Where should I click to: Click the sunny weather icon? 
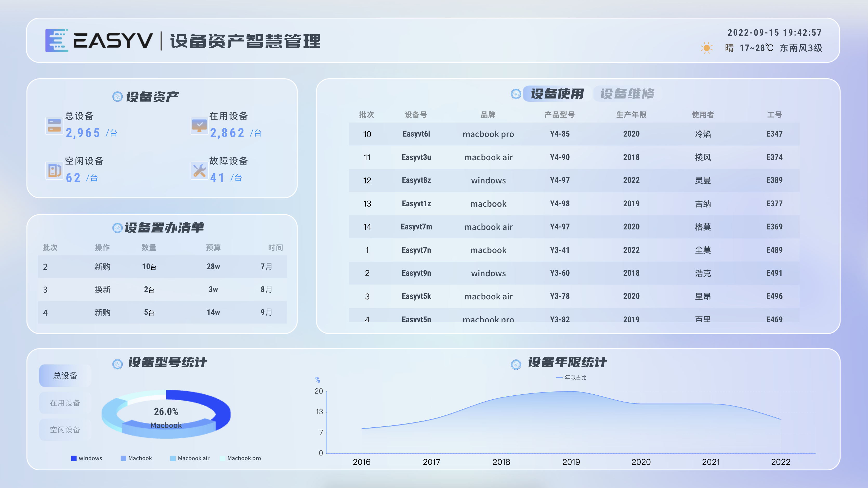click(707, 48)
